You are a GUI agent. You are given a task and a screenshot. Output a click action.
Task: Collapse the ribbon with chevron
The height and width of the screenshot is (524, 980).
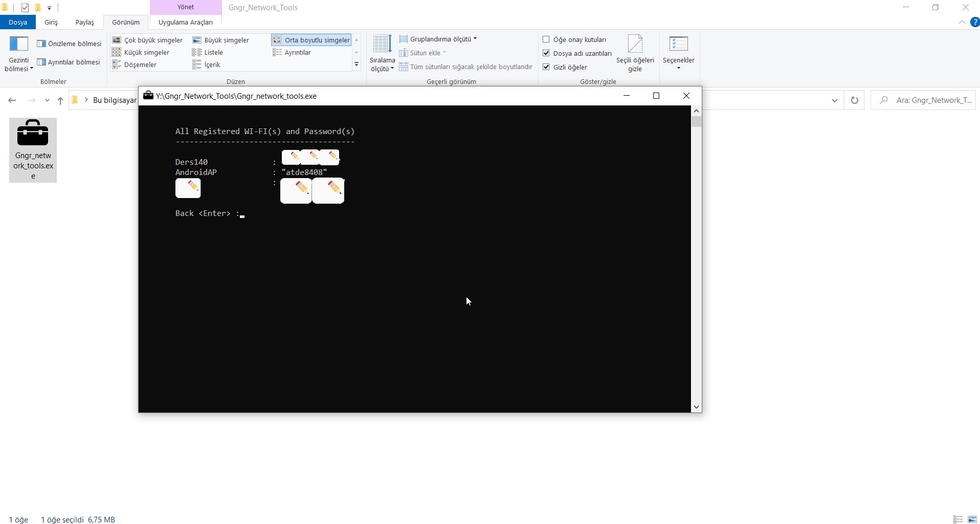tap(962, 22)
